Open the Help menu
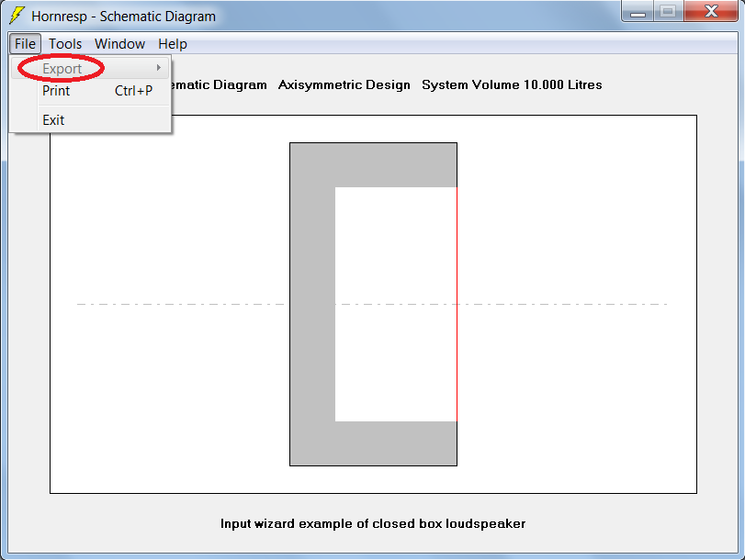The height and width of the screenshot is (560, 745). coord(173,44)
